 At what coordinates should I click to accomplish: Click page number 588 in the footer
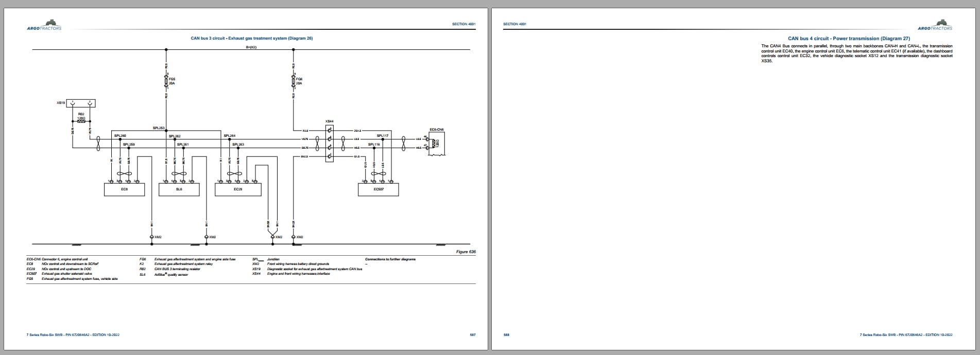click(506, 335)
